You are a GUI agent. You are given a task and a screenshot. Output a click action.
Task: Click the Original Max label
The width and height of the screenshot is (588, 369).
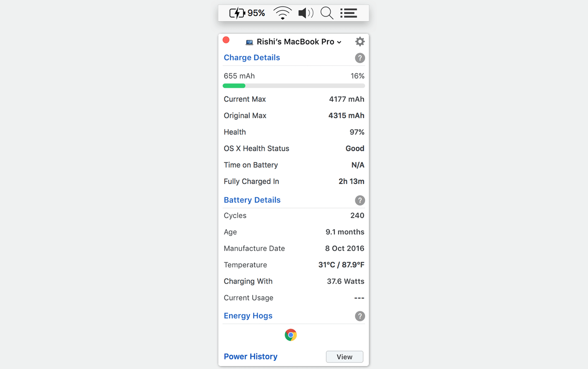(x=245, y=116)
